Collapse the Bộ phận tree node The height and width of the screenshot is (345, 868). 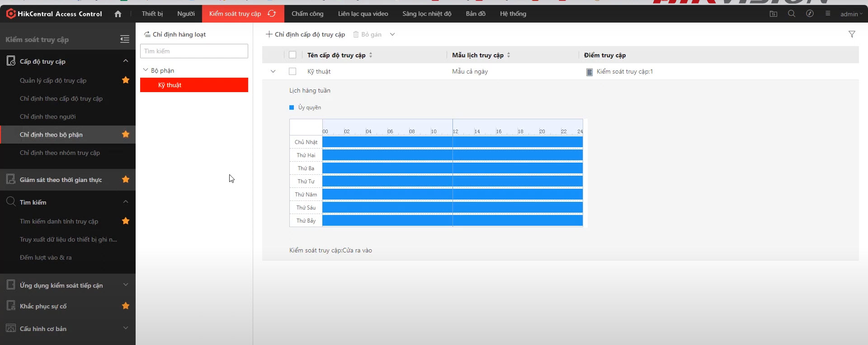pyautogui.click(x=146, y=70)
